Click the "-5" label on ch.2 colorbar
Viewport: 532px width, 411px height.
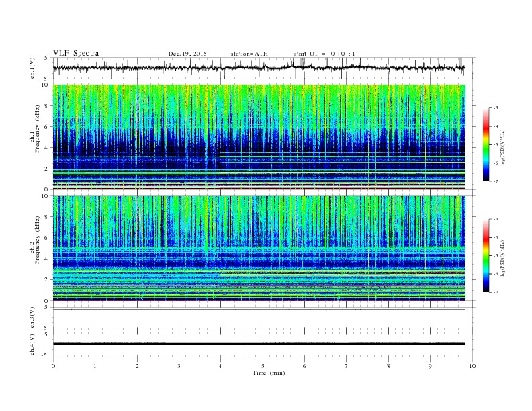pyautogui.click(x=496, y=256)
